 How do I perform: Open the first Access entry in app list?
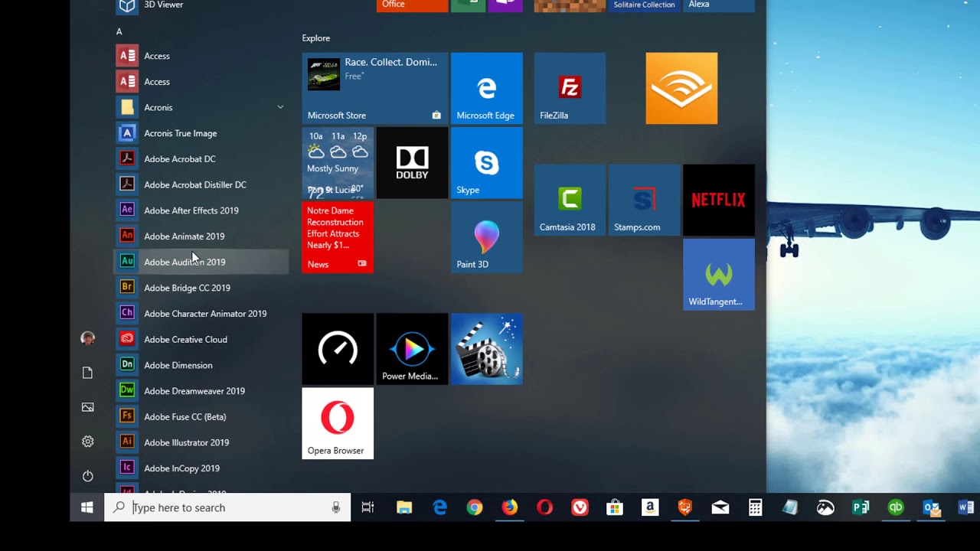201,56
